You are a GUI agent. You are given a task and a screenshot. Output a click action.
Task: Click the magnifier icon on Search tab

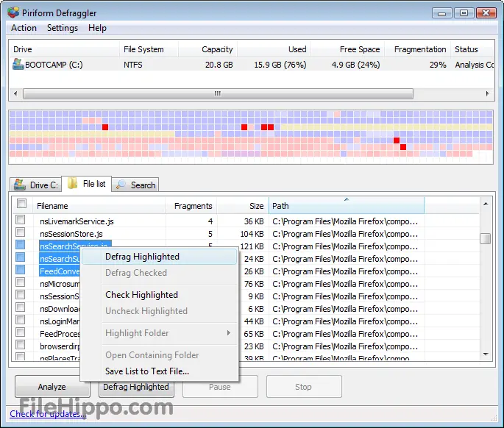click(121, 185)
